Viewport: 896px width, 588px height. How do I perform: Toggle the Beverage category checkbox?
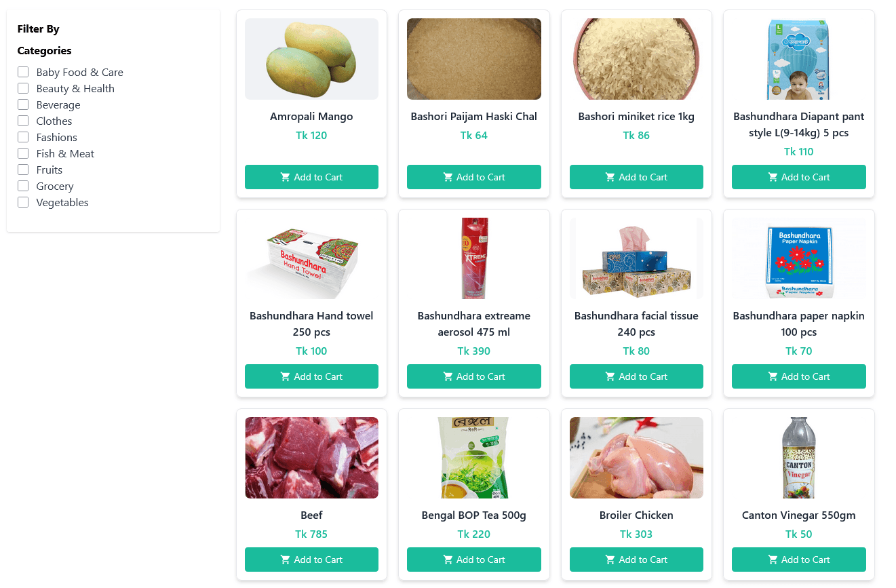coord(23,104)
